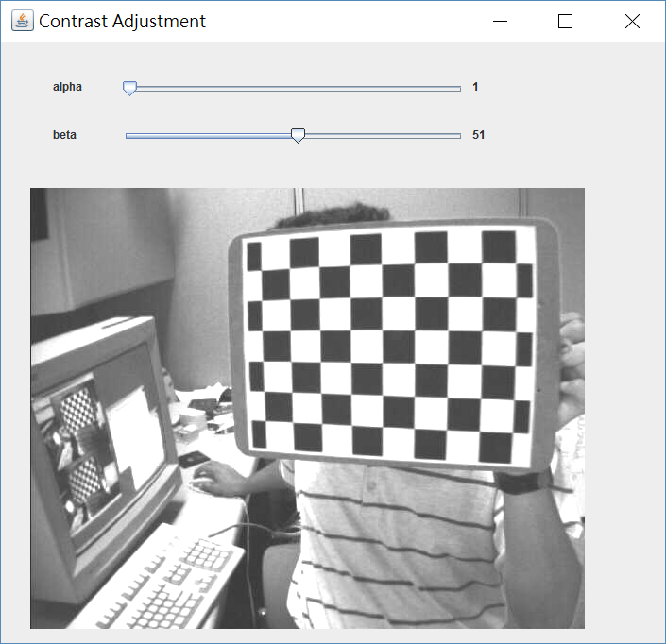Click the 'alpha' label

tap(67, 87)
